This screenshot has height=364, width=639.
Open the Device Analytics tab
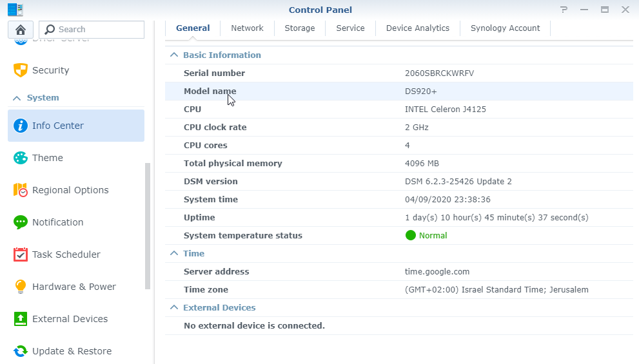[x=417, y=28]
